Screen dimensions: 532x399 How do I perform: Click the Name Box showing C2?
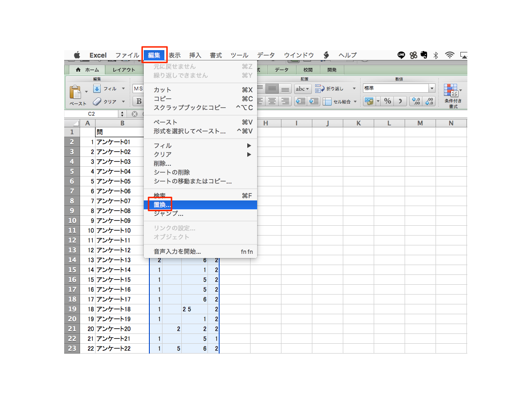click(92, 114)
